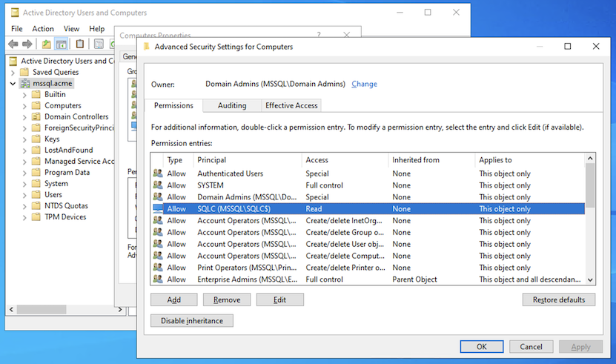The image size is (616, 364).
Task: Click the Change owner link
Action: pos(364,84)
